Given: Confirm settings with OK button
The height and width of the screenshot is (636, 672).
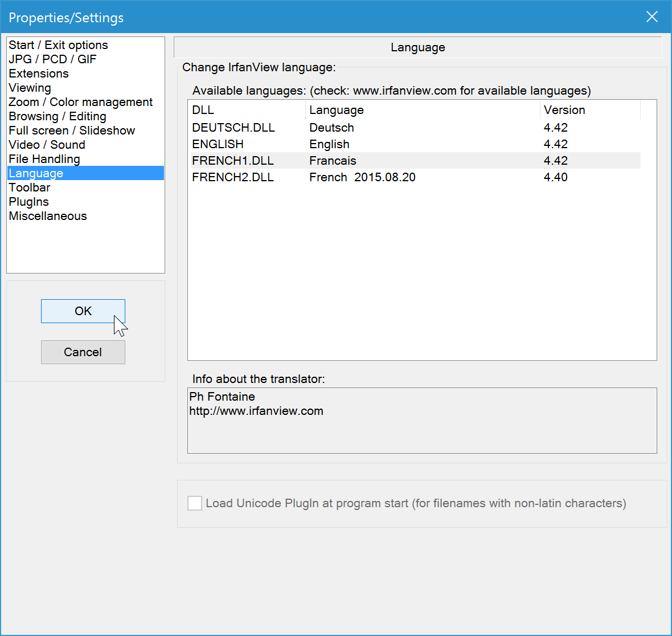Looking at the screenshot, I should (83, 311).
